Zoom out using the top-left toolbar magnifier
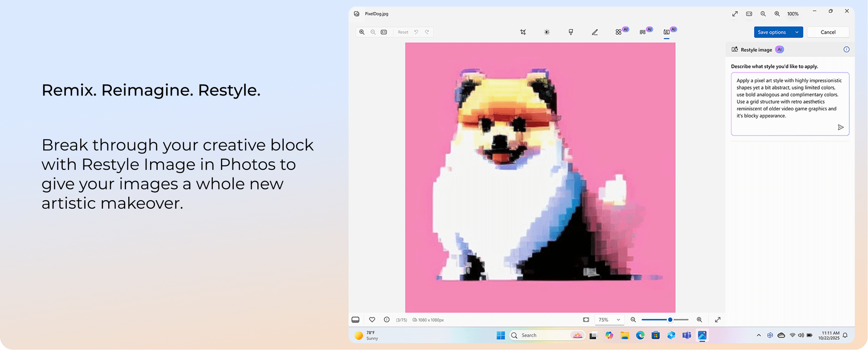This screenshot has height=350, width=868. [x=373, y=32]
